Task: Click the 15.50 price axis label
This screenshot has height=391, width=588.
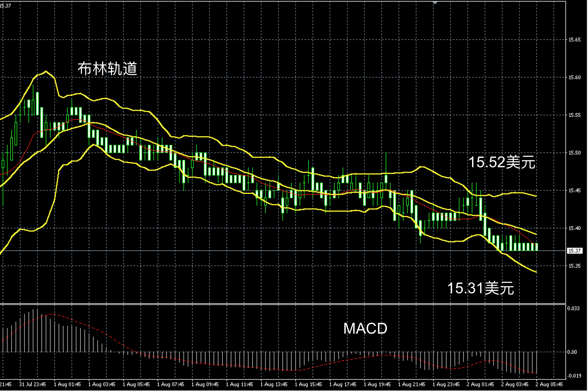Action: click(574, 153)
